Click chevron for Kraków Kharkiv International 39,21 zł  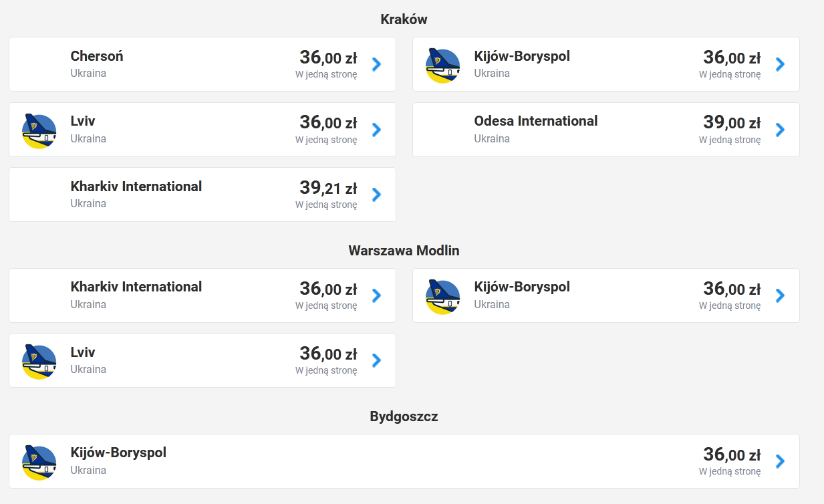click(376, 195)
